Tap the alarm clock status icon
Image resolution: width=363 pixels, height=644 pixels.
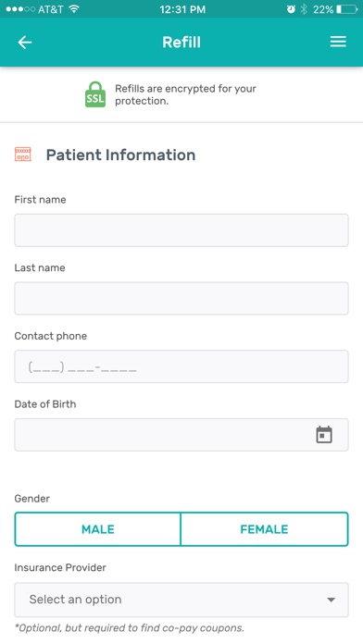[x=291, y=9]
